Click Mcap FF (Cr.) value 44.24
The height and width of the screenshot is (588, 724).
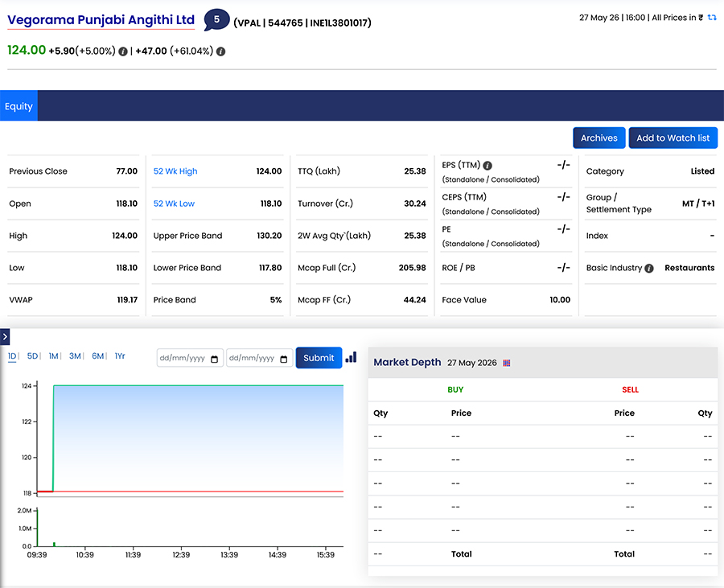414,300
